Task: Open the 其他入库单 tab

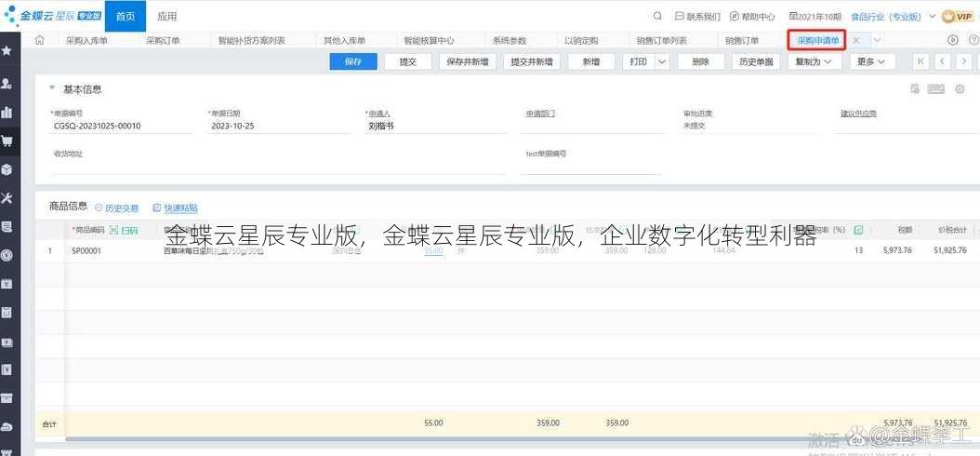Action: pos(344,41)
